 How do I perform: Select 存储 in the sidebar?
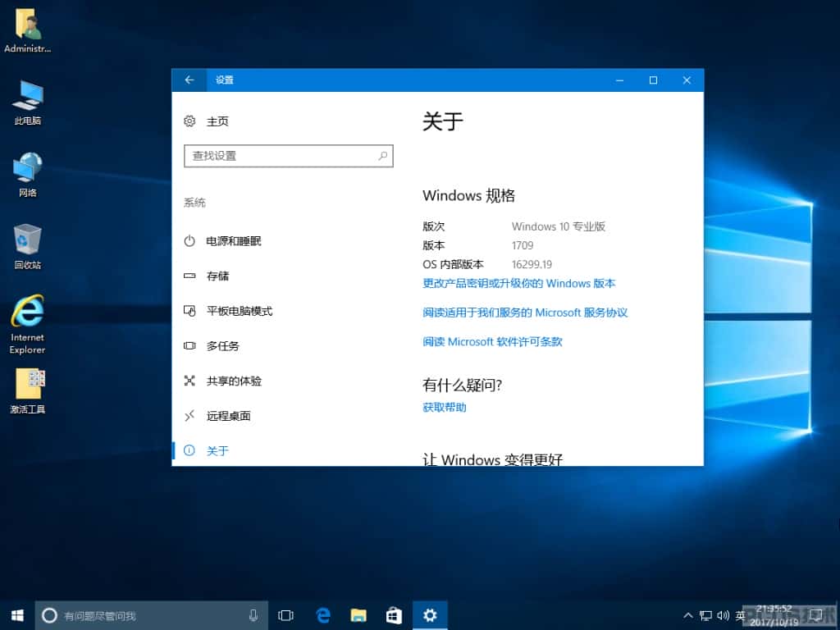tap(206, 276)
